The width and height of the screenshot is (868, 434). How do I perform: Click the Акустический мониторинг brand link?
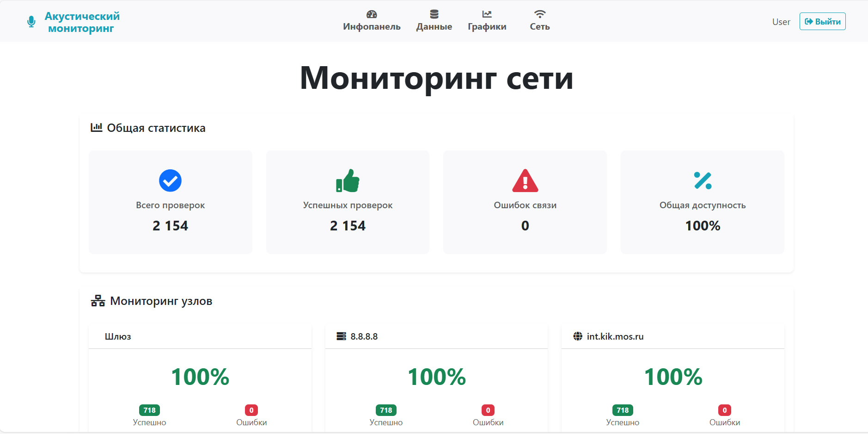pos(82,22)
